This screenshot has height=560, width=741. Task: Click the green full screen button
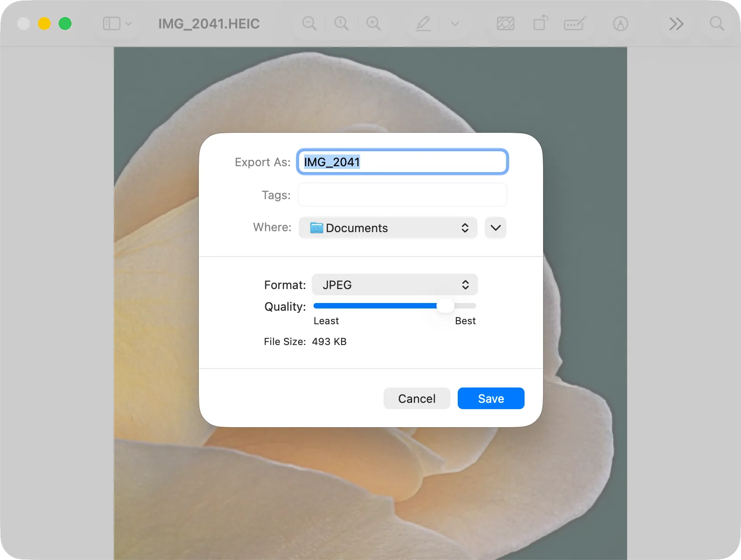click(65, 23)
